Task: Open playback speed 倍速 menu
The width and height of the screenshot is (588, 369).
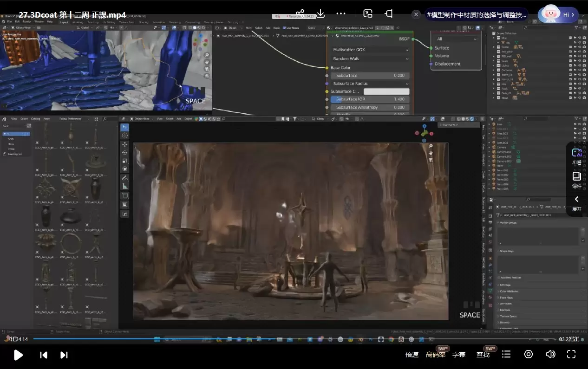Action: [412, 355]
